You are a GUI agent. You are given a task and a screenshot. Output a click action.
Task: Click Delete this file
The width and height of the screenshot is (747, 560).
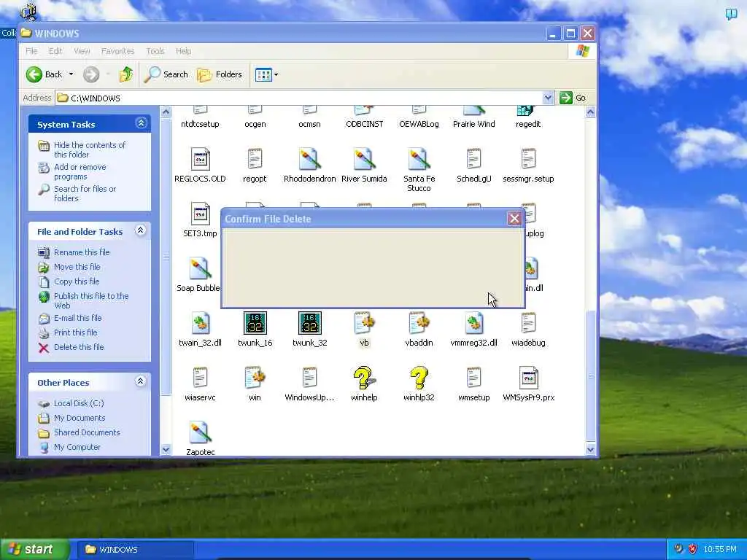point(79,347)
